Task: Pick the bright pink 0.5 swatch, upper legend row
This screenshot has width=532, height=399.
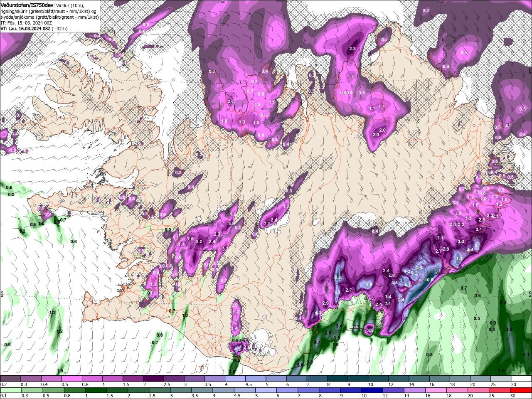Action: click(x=71, y=379)
